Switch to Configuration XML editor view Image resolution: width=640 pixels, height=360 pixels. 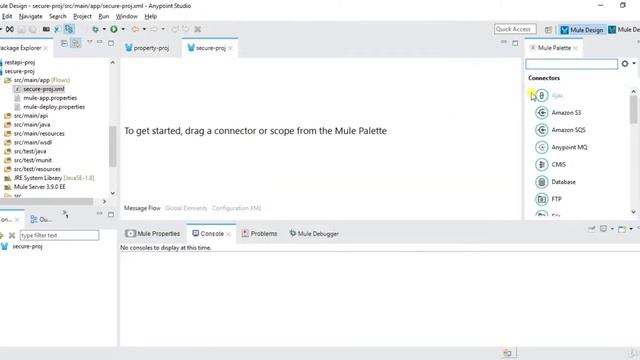click(237, 208)
